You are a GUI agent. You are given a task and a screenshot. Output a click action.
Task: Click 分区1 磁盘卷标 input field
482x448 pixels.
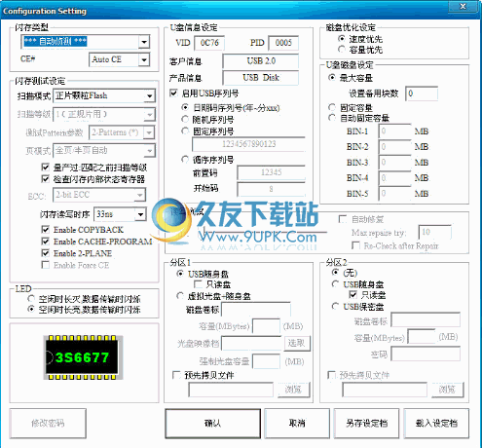256,310
